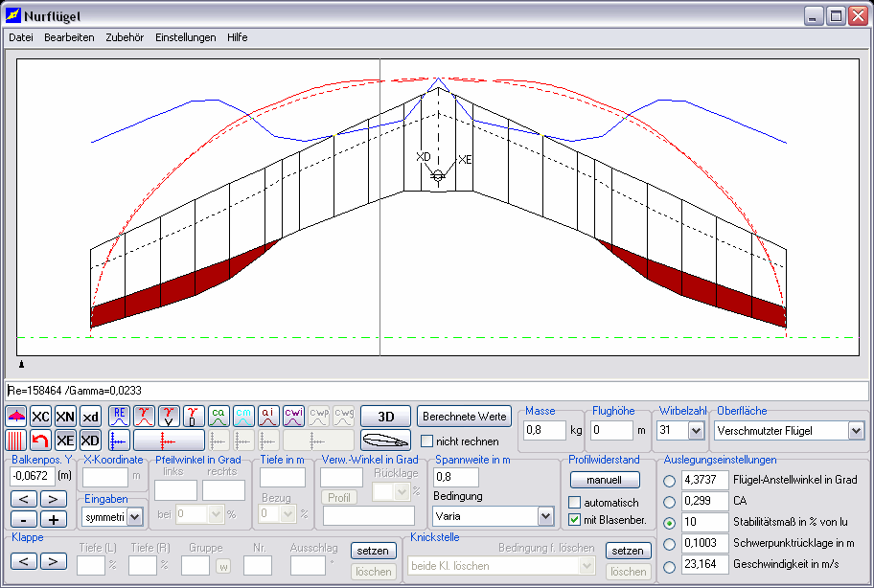Open the Einstellungen menu
Viewport: 874px width, 588px height.
[186, 37]
